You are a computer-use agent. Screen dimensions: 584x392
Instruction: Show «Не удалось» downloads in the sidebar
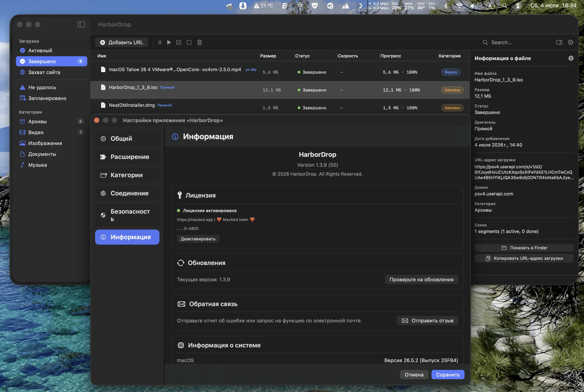coord(51,87)
